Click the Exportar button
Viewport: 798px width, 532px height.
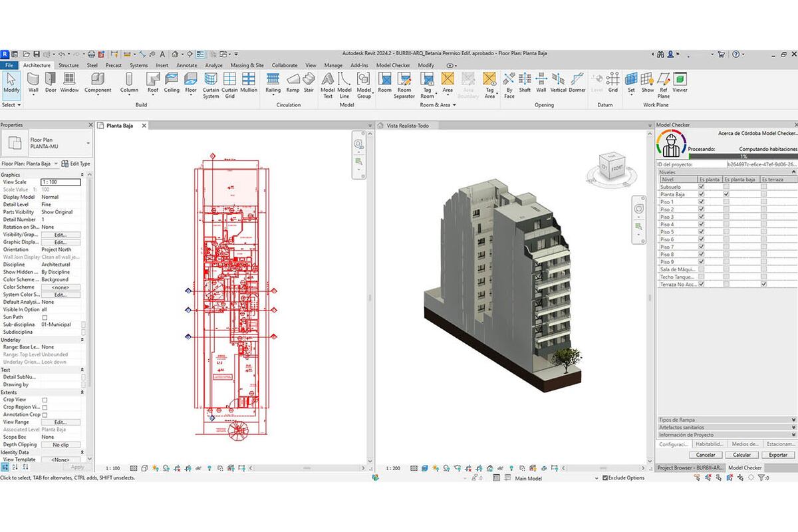click(x=777, y=455)
